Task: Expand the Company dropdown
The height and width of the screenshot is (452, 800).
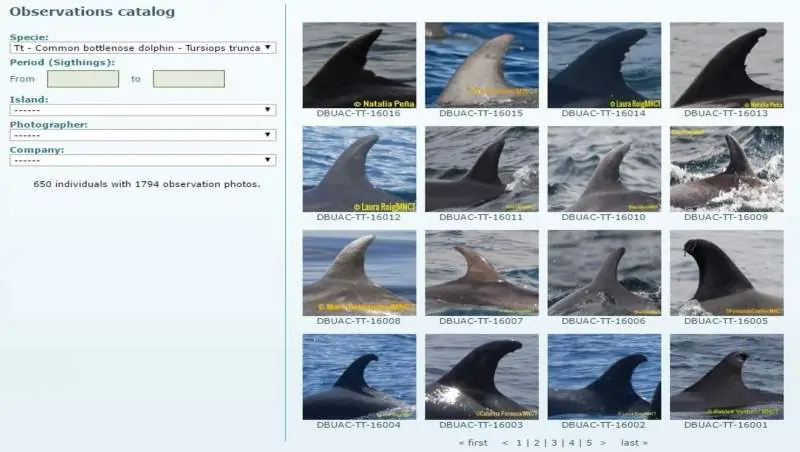Action: 142,160
